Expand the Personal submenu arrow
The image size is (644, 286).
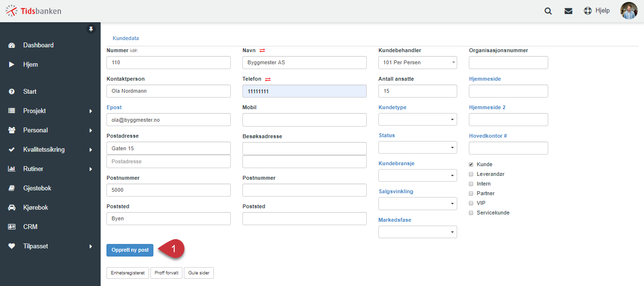pos(90,130)
